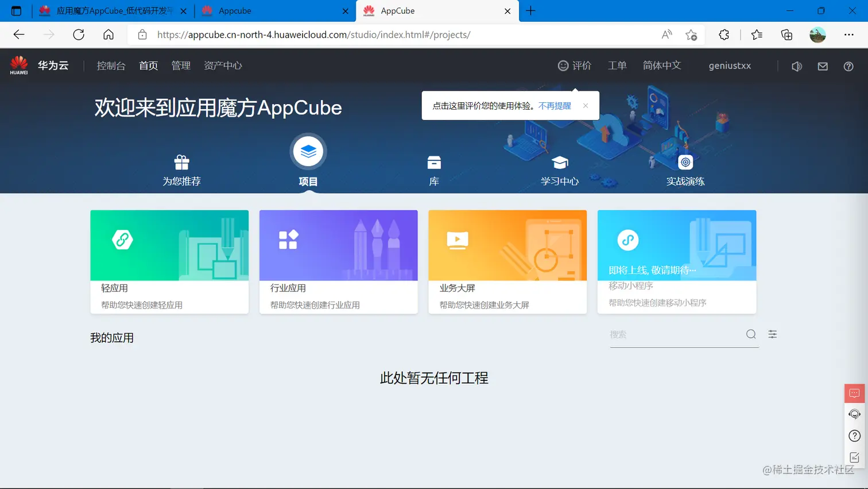Open browser collections icon

coord(786,34)
